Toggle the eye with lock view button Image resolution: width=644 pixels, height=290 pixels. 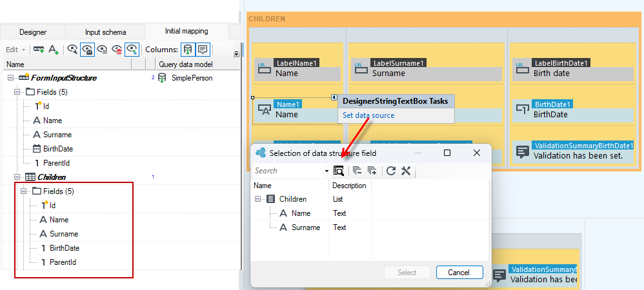click(x=87, y=50)
